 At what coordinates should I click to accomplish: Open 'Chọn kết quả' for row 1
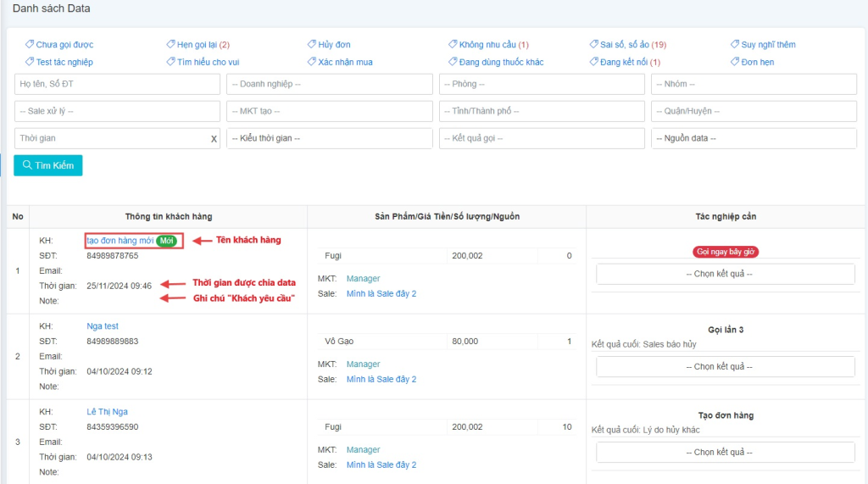point(725,274)
